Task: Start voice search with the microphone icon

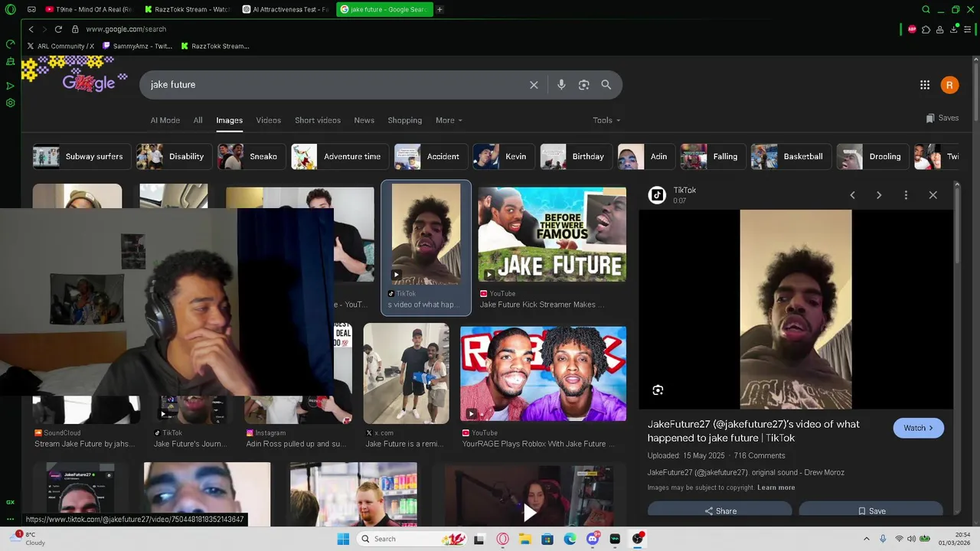Action: [561, 85]
